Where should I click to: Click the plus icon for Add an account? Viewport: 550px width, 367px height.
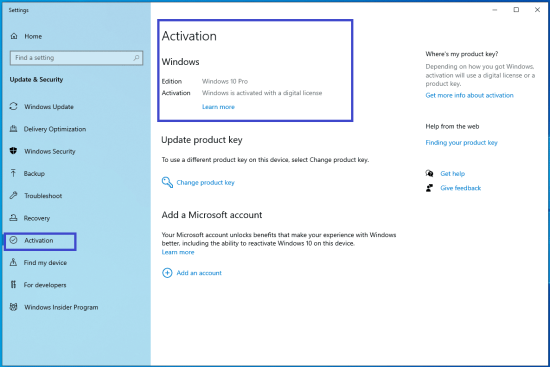pos(167,273)
